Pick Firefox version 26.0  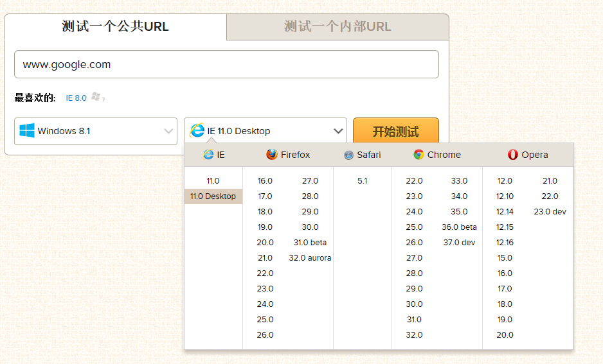pos(265,335)
